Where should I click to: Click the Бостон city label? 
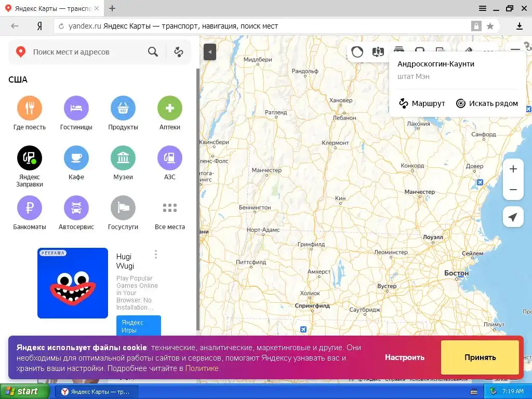tap(456, 273)
